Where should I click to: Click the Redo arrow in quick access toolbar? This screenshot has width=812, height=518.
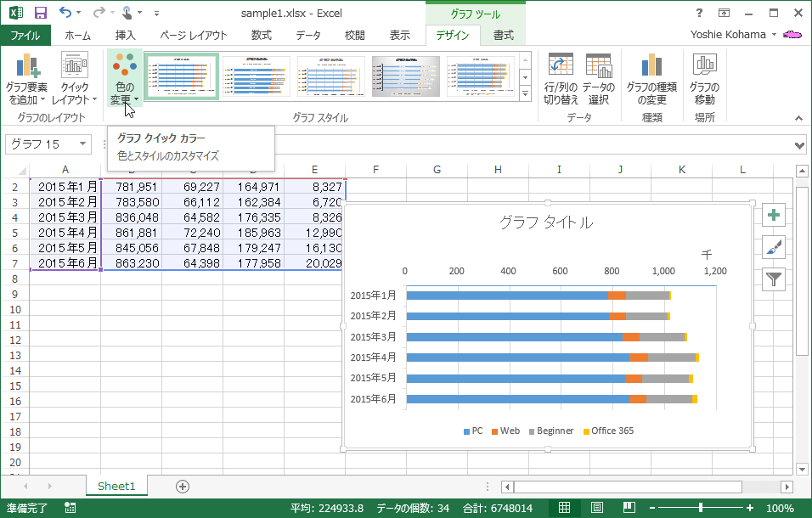pyautogui.click(x=99, y=13)
